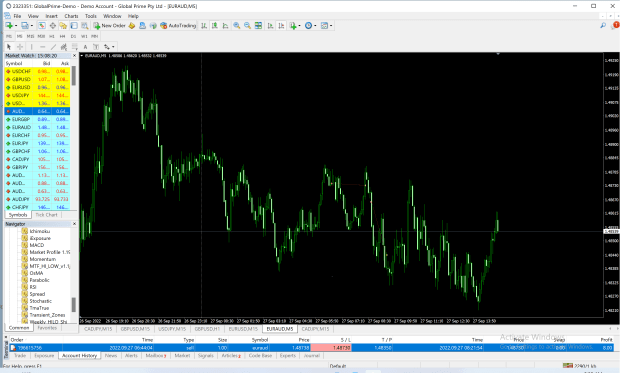Click the New Order button
This screenshot has height=373, width=625.
pos(110,26)
